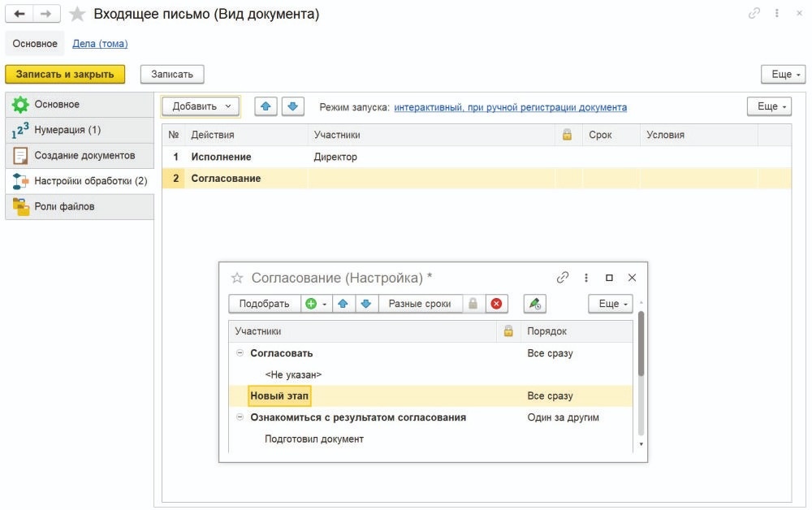Viewport: 812px width, 510px height.
Task: Select the Исполнение action row
Action: coord(477,157)
